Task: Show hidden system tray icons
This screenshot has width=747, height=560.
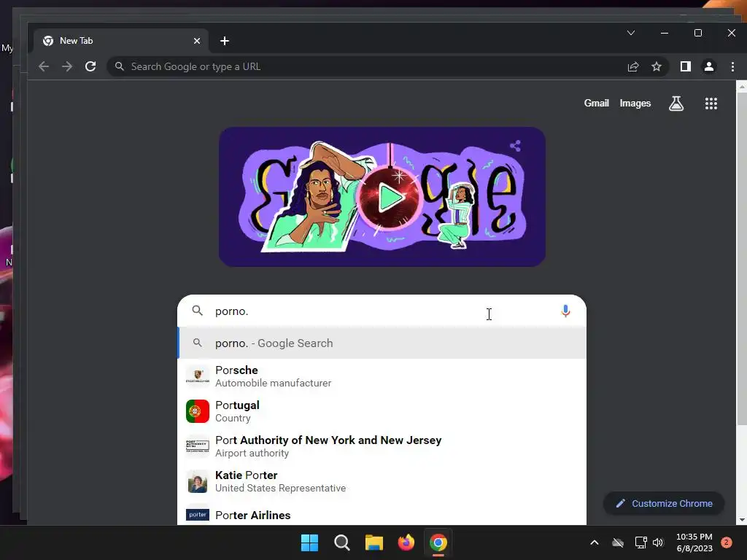Action: 594,542
